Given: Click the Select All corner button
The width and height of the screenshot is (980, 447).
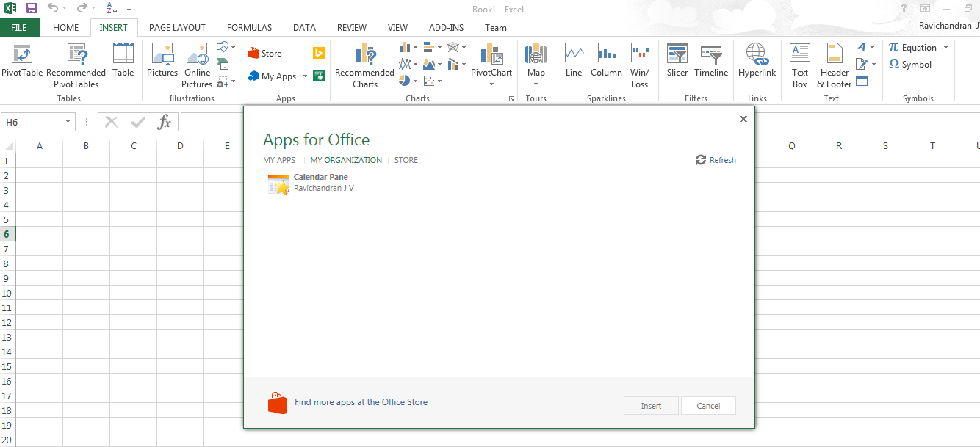Looking at the screenshot, I should (7, 146).
